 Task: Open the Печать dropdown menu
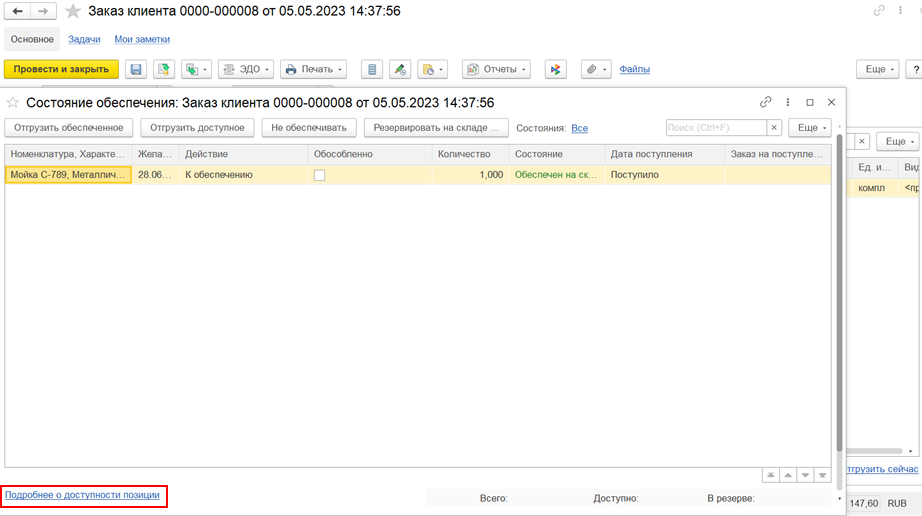pyautogui.click(x=313, y=69)
